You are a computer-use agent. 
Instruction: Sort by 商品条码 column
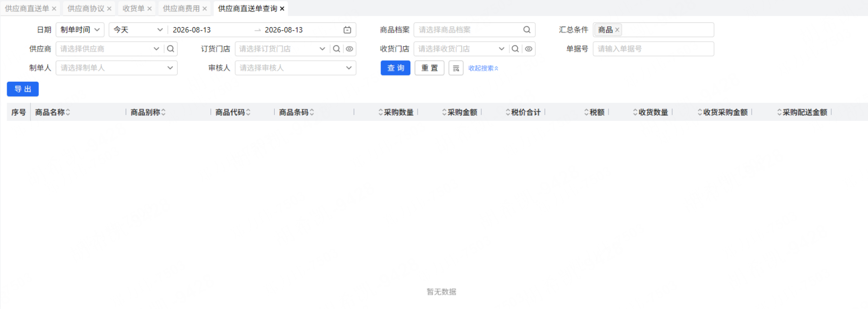312,112
